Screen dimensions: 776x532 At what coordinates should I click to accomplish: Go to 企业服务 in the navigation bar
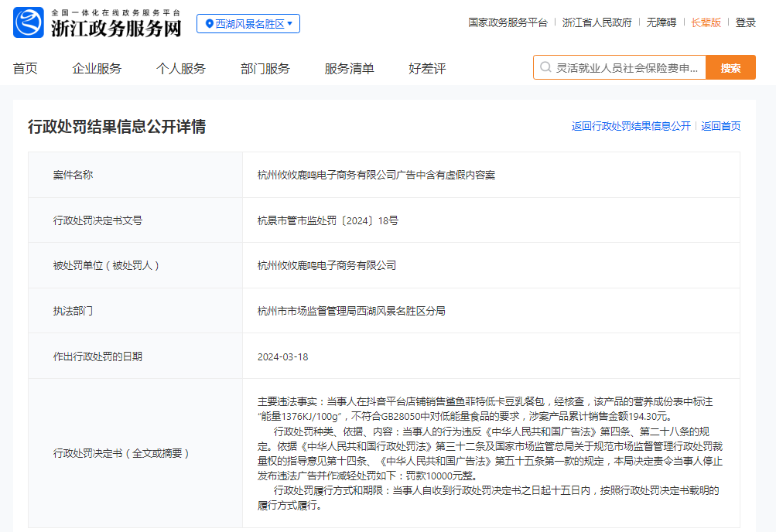97,69
